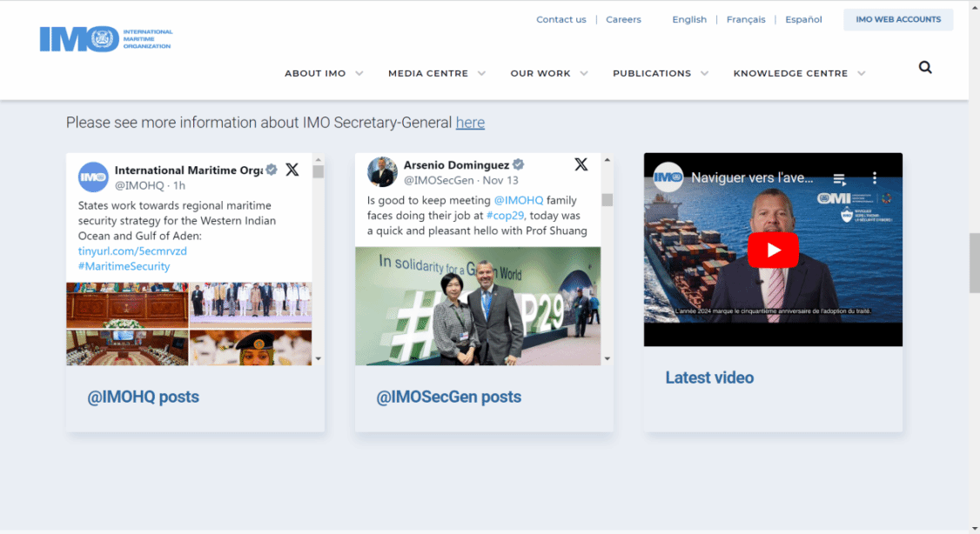Click the X logo on Arsenio Dominguez's post

581,164
